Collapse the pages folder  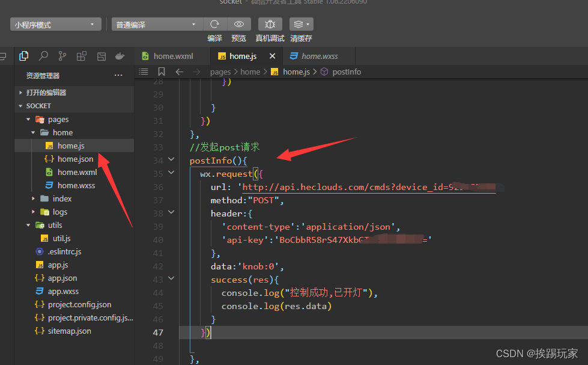[74, 120]
